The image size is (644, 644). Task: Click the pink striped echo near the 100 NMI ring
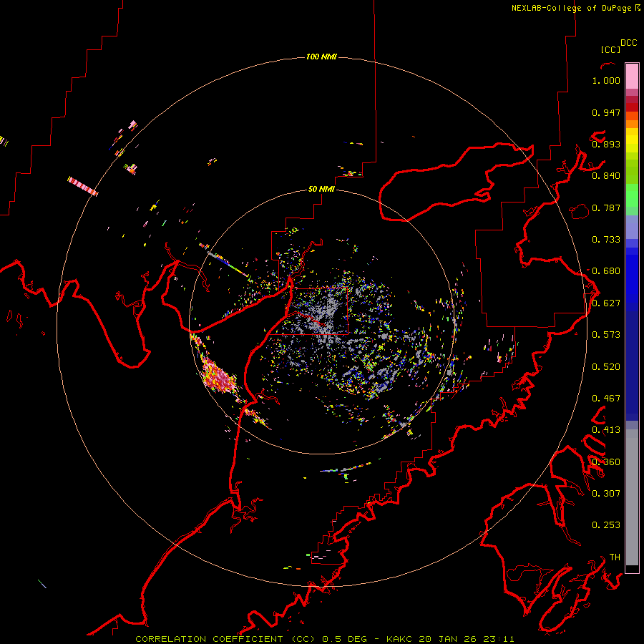83,186
